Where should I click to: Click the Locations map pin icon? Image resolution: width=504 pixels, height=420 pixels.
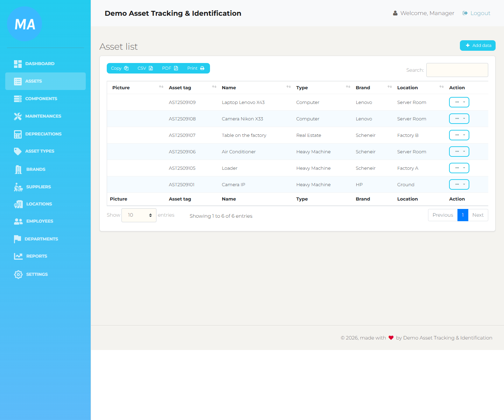[19, 204]
